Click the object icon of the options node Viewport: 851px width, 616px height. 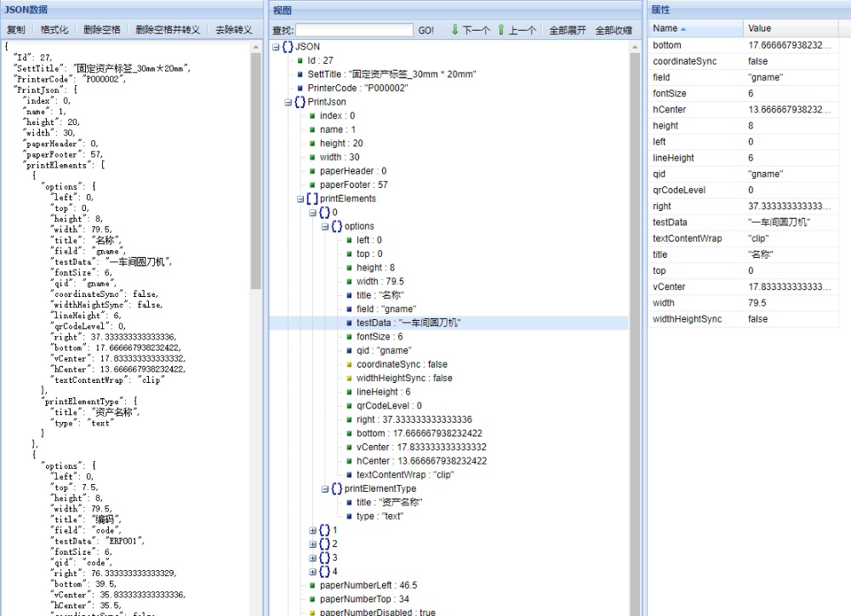pos(337,226)
